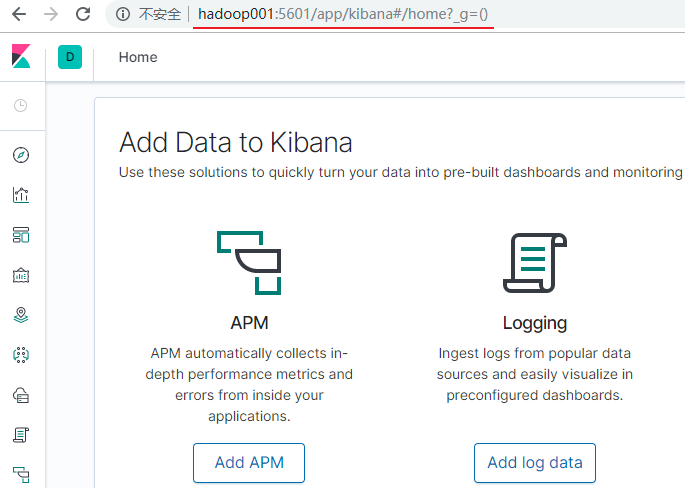Click the site security info icon
This screenshot has height=488, width=685.
point(123,15)
